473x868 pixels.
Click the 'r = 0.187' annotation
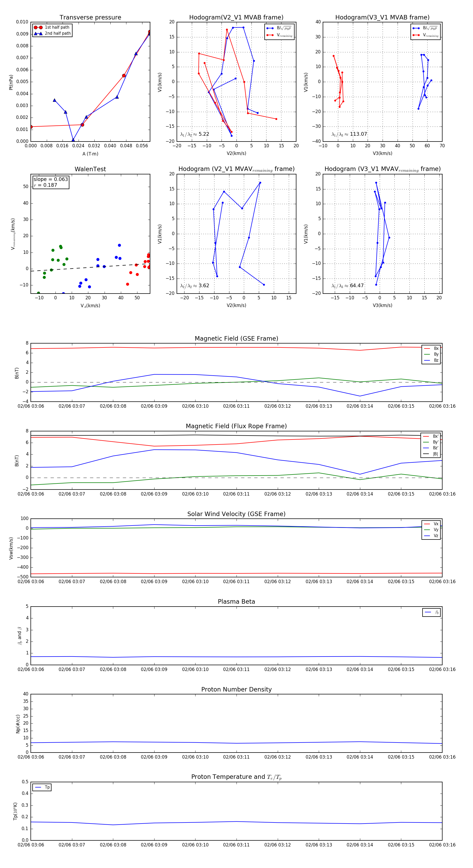pos(45,185)
